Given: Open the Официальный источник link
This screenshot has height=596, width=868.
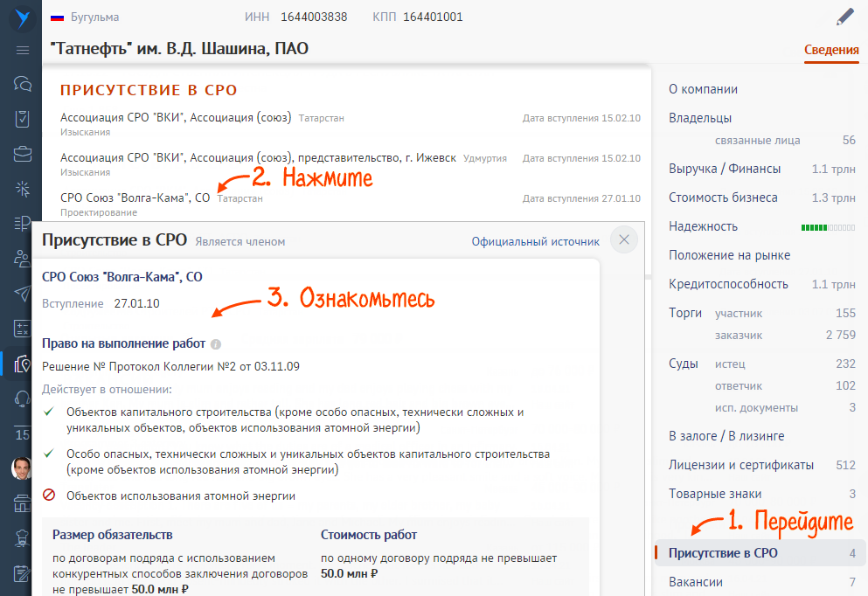Looking at the screenshot, I should pyautogui.click(x=535, y=242).
